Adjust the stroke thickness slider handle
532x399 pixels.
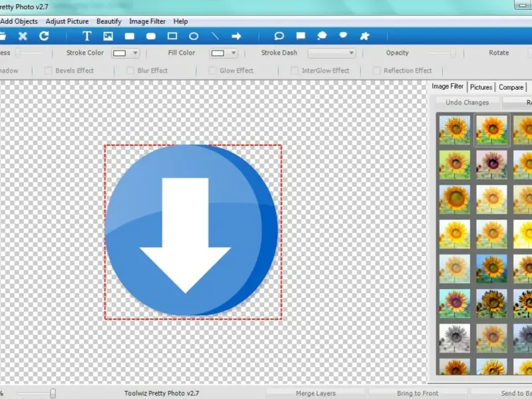click(x=19, y=53)
